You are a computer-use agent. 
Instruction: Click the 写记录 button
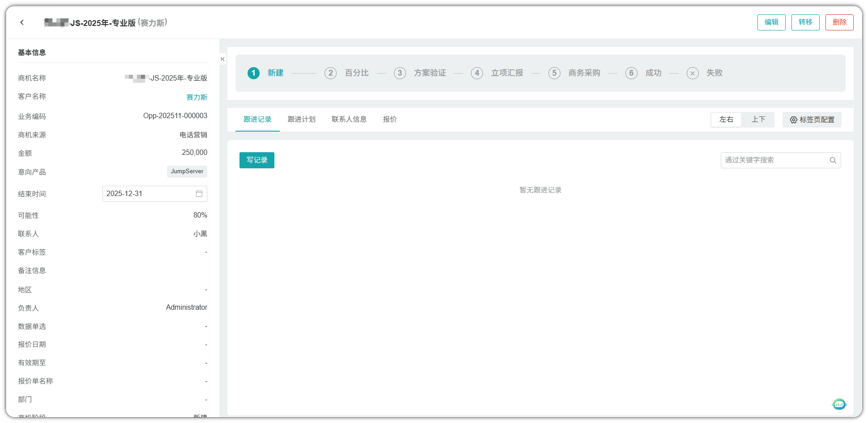[257, 160]
